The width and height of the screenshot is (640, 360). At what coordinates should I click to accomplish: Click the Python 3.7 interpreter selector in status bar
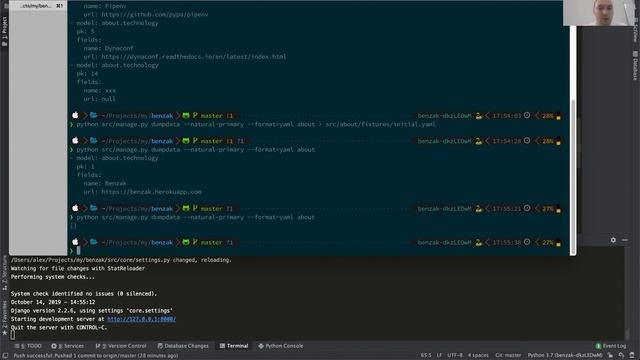tap(565, 356)
